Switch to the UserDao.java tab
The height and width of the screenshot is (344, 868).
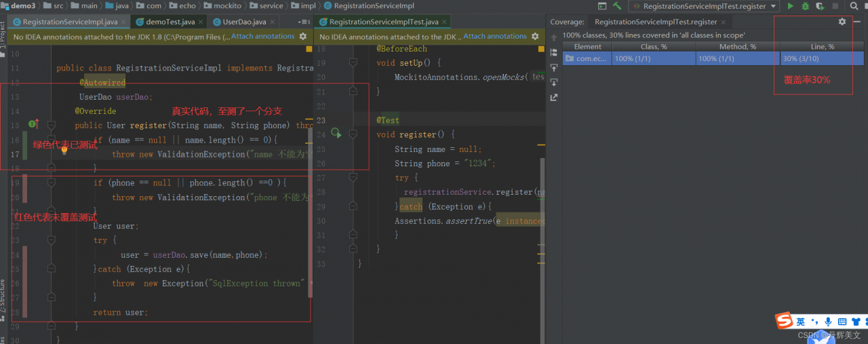[244, 22]
